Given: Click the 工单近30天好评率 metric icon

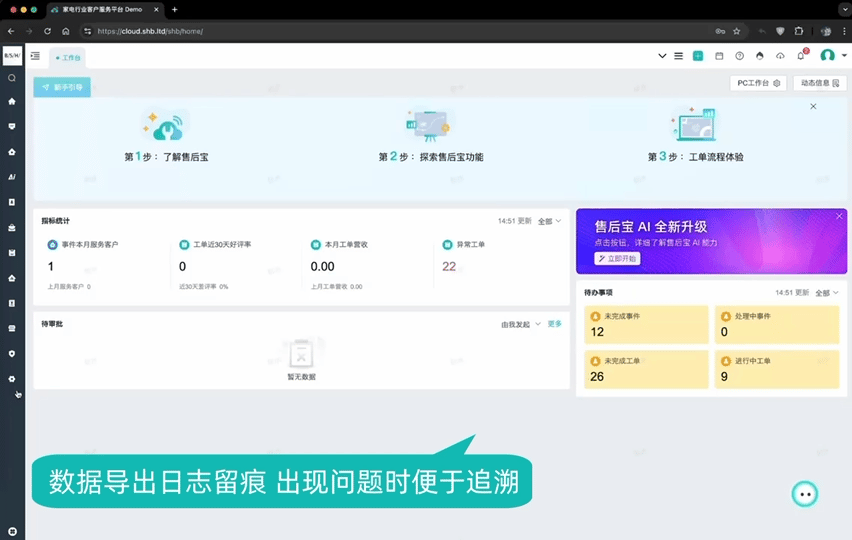Looking at the screenshot, I should (184, 245).
